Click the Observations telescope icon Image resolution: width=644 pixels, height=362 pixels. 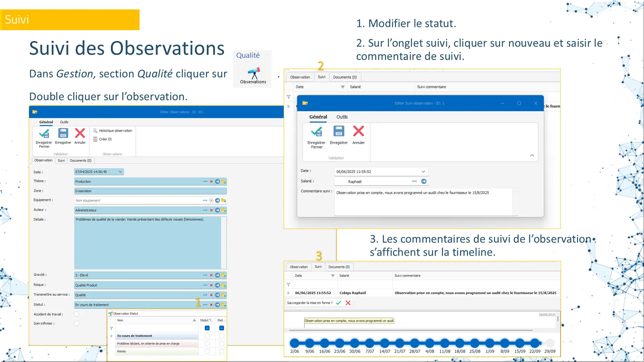(x=254, y=73)
